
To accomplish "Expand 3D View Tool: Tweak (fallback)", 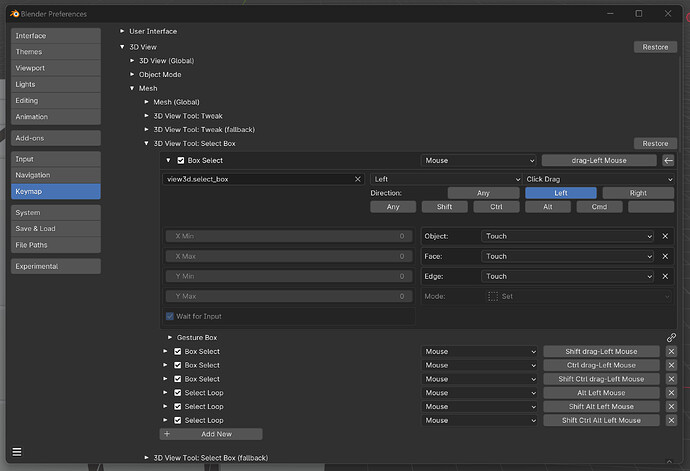I will pos(147,129).
